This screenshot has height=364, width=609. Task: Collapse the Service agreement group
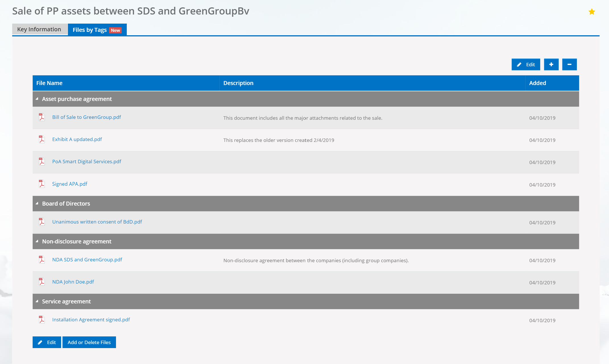pos(37,301)
